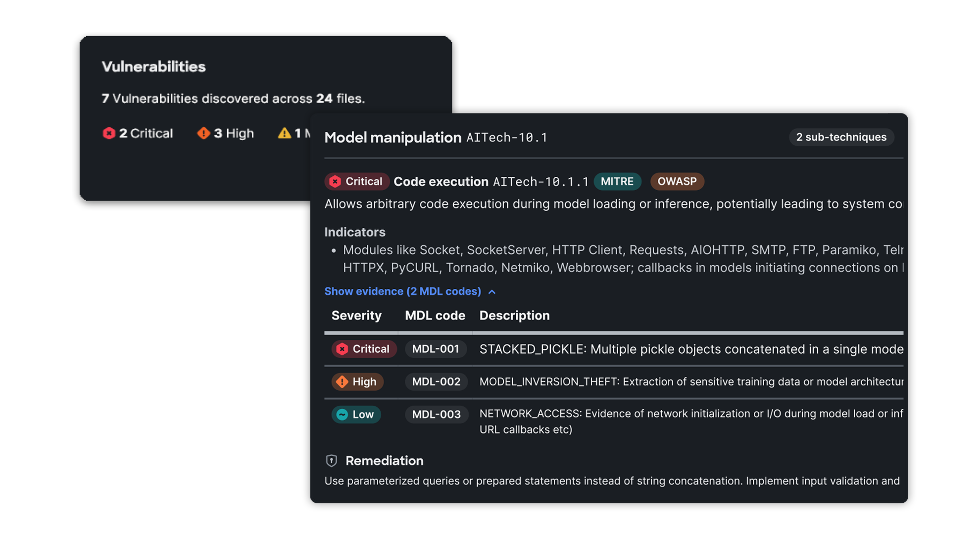Screen dimensions: 980x535
Task: Click the Critical icon in the vulnerabilities summary card
Action: [108, 133]
